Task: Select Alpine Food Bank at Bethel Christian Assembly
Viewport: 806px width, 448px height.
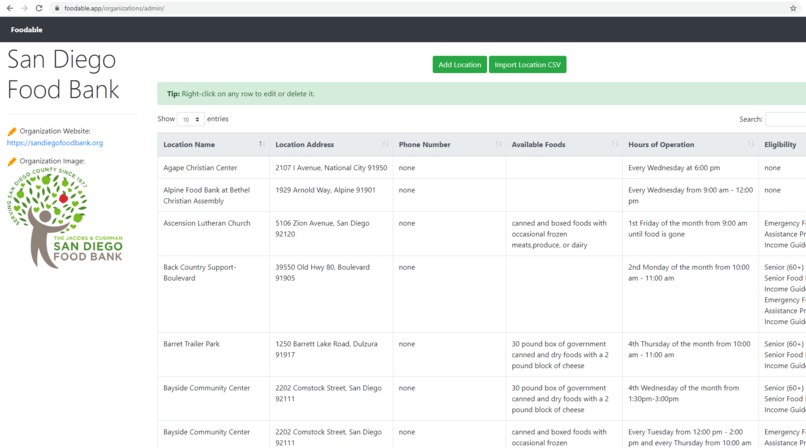Action: tap(207, 195)
